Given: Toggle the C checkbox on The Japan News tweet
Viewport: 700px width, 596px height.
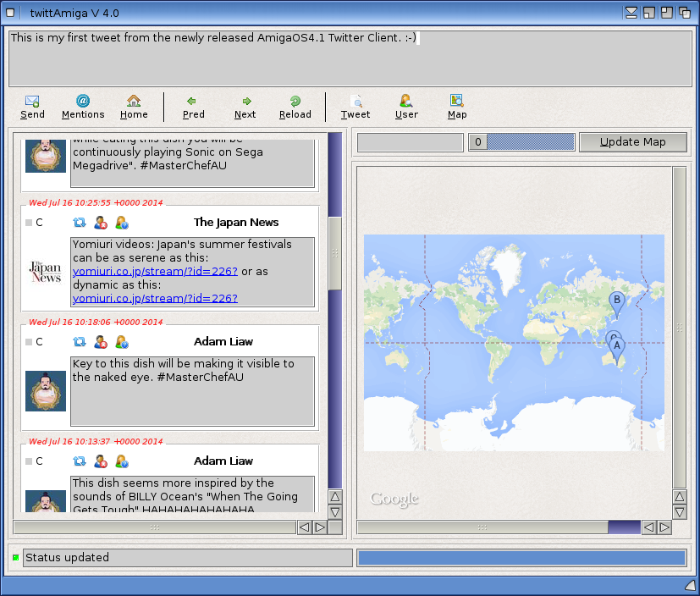Looking at the screenshot, I should pos(29,223).
